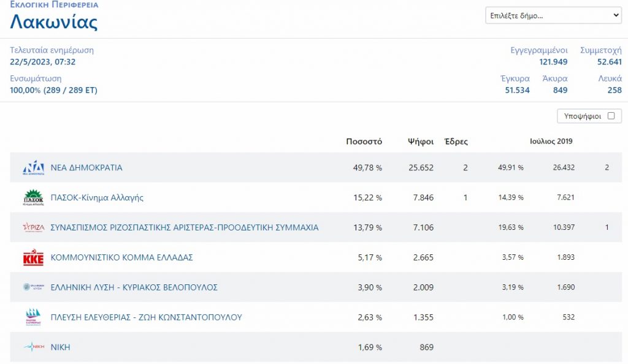Open ΚΟΜΜΟΥΝΙΣΤΙΚΟ ΚΟΜΜΑ ΕΛΛΑΔΑΣ results

tap(121, 257)
